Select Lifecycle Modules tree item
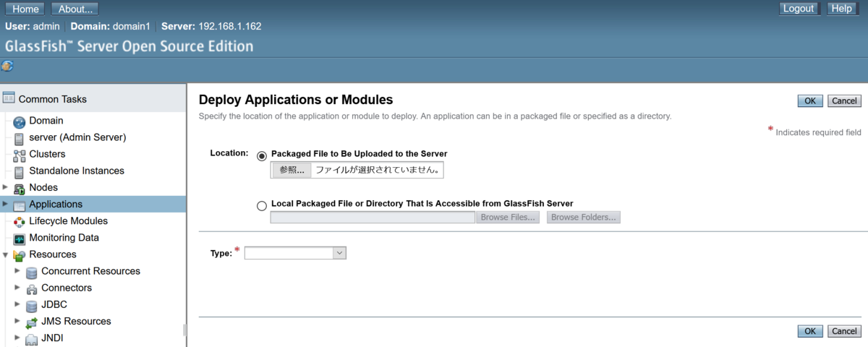This screenshot has height=347, width=868. click(69, 220)
